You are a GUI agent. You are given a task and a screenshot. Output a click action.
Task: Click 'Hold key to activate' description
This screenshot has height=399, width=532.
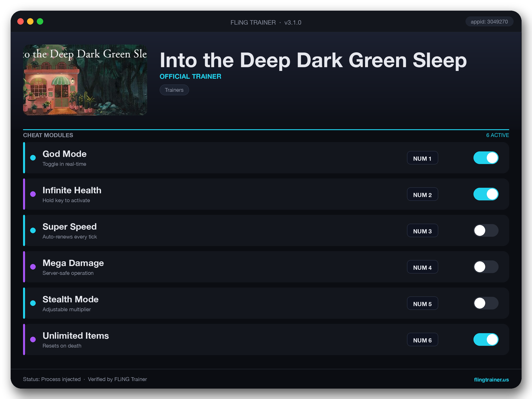point(66,200)
